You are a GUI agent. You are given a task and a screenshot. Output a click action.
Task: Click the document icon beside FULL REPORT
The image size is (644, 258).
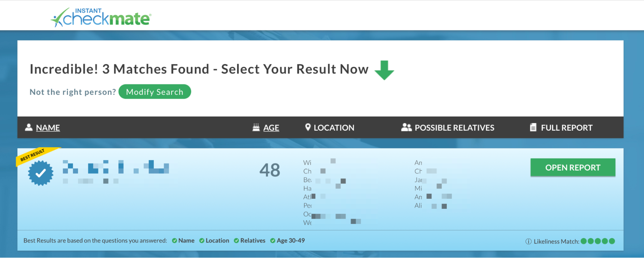(533, 127)
